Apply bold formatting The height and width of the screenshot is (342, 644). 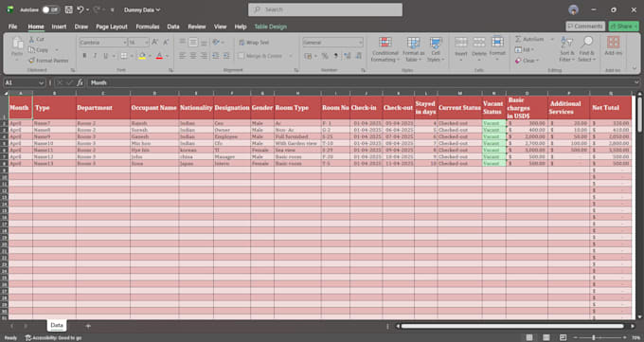tap(84, 56)
